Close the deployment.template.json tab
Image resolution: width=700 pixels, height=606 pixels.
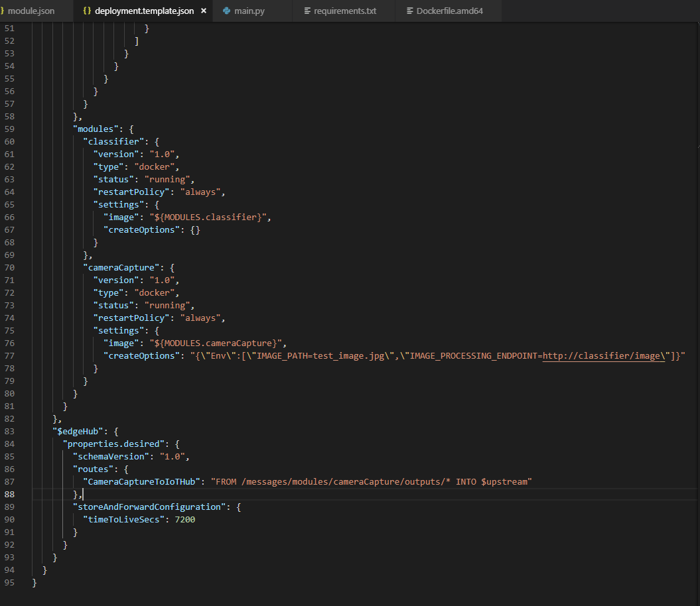[x=203, y=11]
